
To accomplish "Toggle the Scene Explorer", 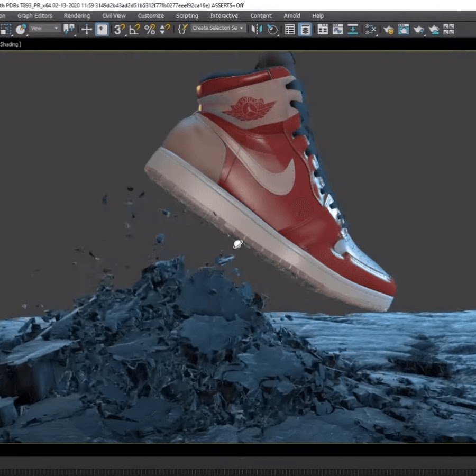I will click(290, 30).
